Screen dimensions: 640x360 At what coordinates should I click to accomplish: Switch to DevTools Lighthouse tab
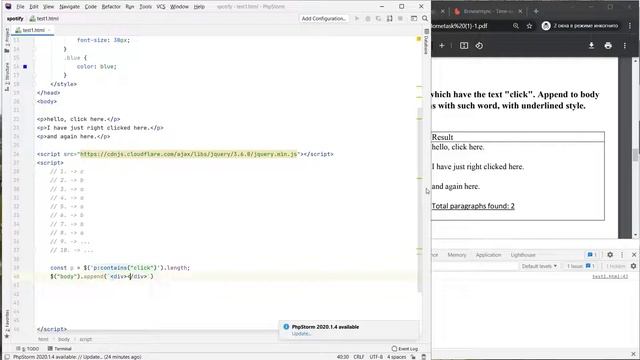pos(523,255)
